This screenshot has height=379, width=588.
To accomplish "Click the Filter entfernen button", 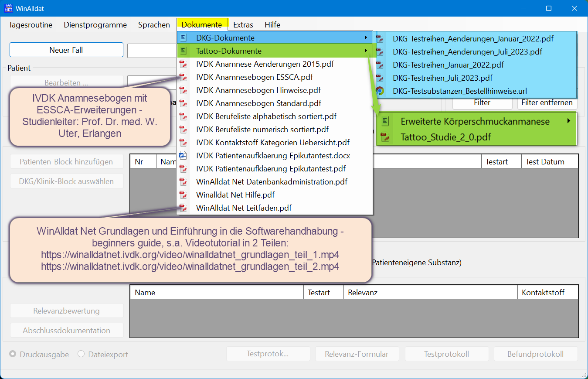I will [x=547, y=103].
